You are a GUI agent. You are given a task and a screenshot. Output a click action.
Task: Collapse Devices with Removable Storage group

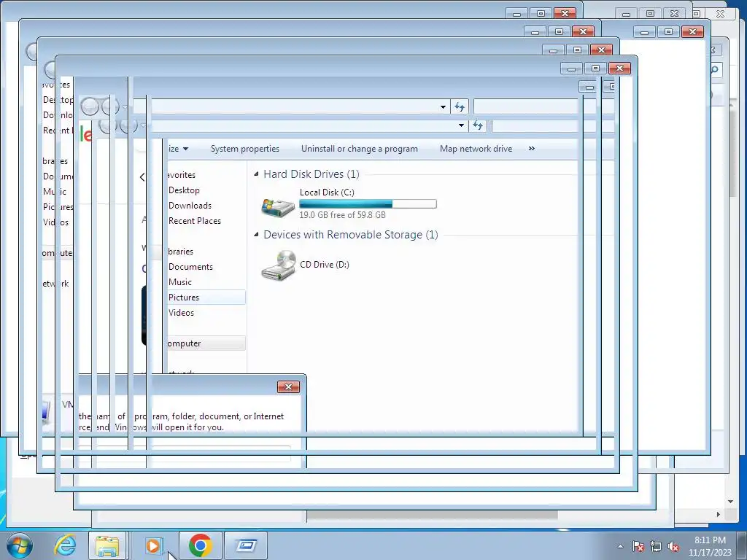point(256,235)
